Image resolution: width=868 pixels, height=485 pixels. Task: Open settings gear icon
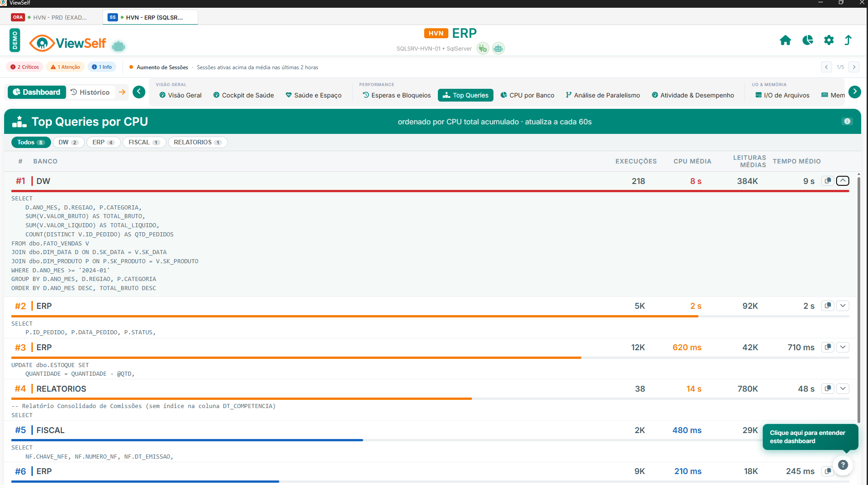coord(829,40)
